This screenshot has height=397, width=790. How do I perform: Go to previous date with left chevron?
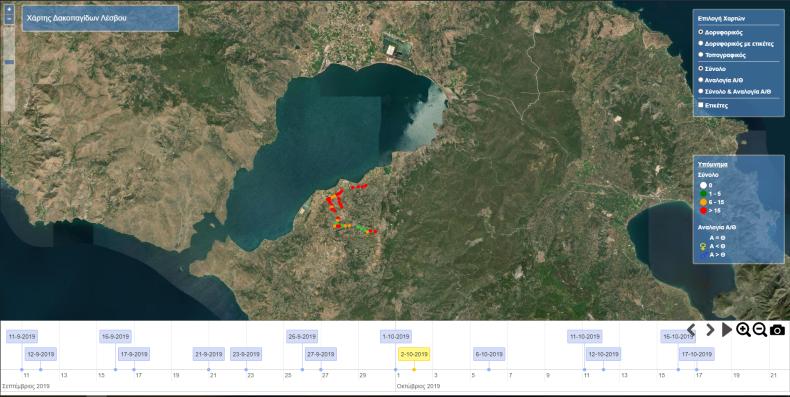point(691,330)
